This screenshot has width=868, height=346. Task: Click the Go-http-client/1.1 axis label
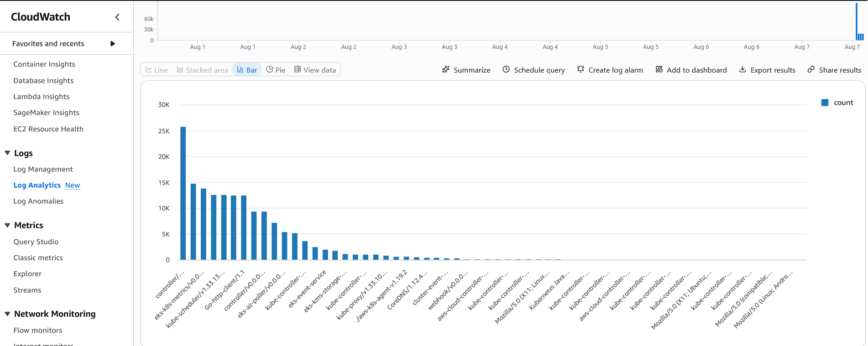[225, 289]
